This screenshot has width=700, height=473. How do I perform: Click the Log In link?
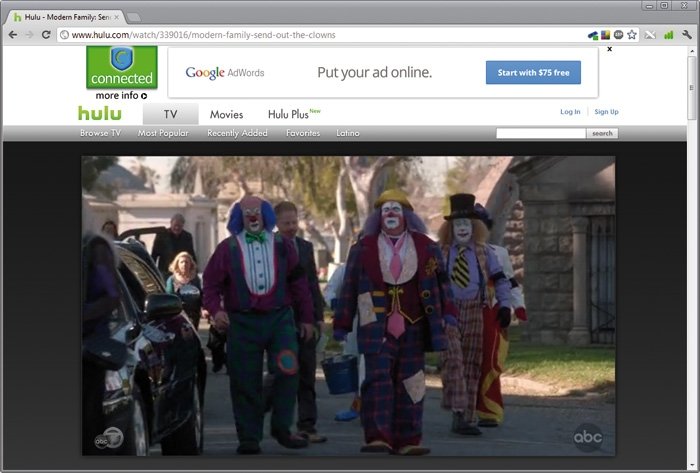click(570, 112)
